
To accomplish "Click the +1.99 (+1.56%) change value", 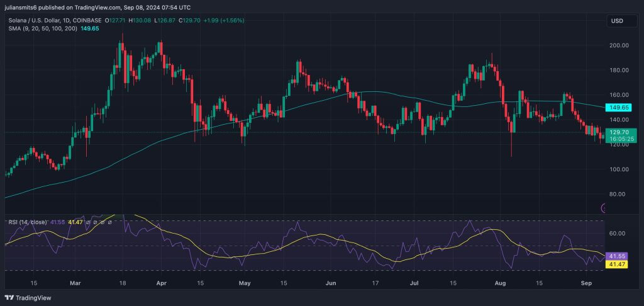I will 224,20.
